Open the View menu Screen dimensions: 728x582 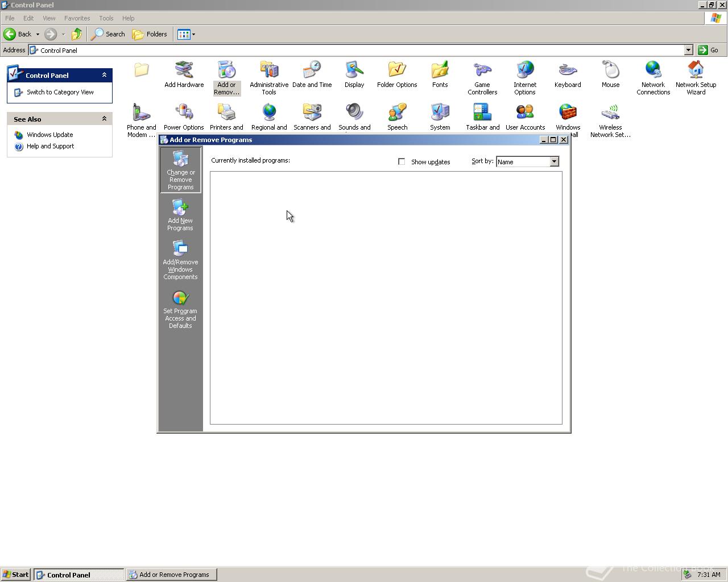(x=49, y=18)
